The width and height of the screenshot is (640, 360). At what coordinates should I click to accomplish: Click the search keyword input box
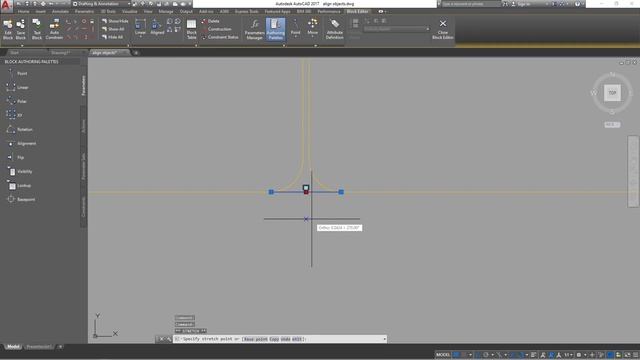pyautogui.click(x=471, y=4)
